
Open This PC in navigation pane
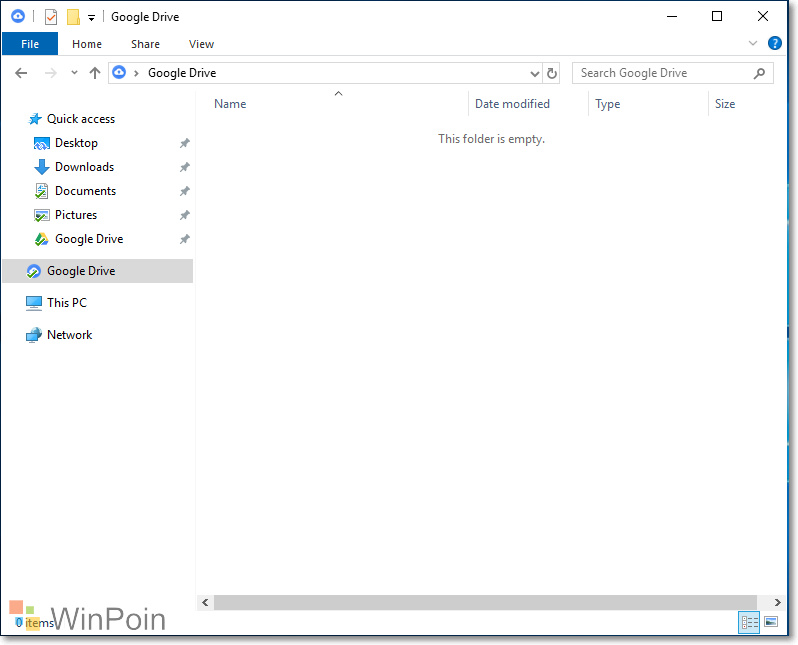tap(67, 303)
